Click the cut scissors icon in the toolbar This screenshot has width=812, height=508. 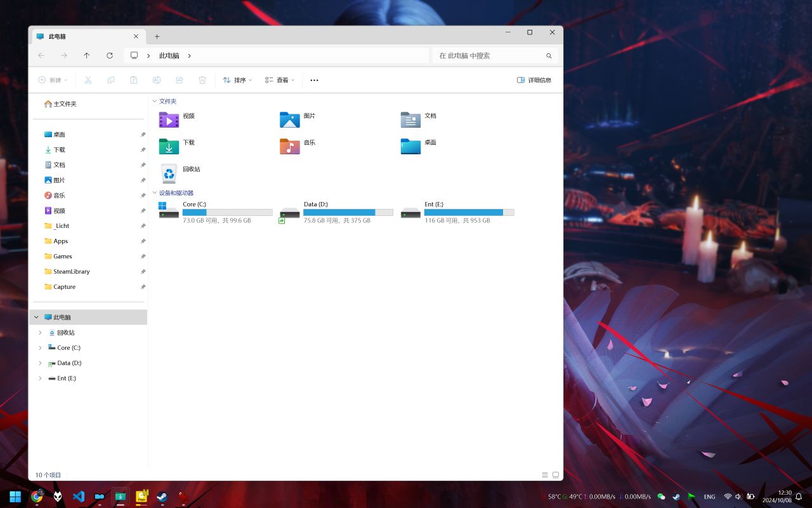[88, 80]
